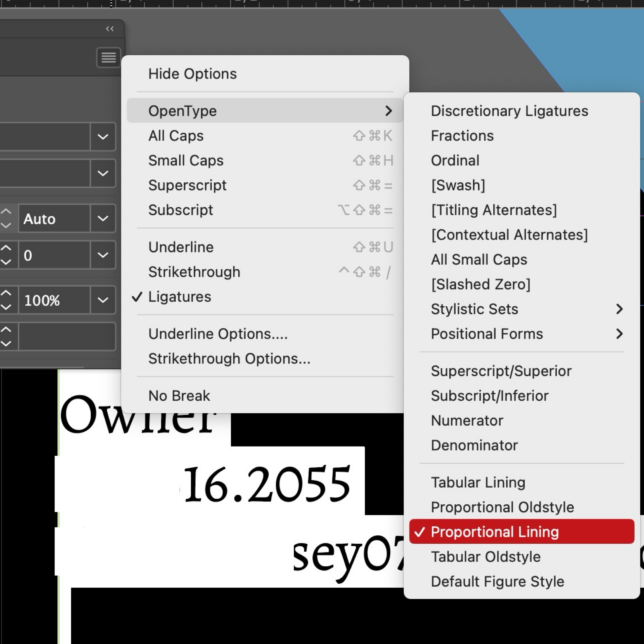Open the Character panel flyout menu
Viewport: 644px width, 644px height.
point(108,57)
